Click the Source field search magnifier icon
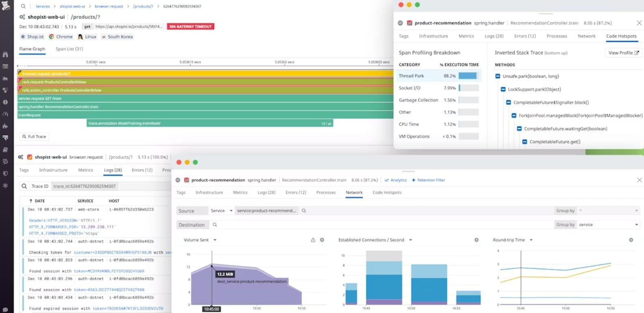 [x=304, y=211]
